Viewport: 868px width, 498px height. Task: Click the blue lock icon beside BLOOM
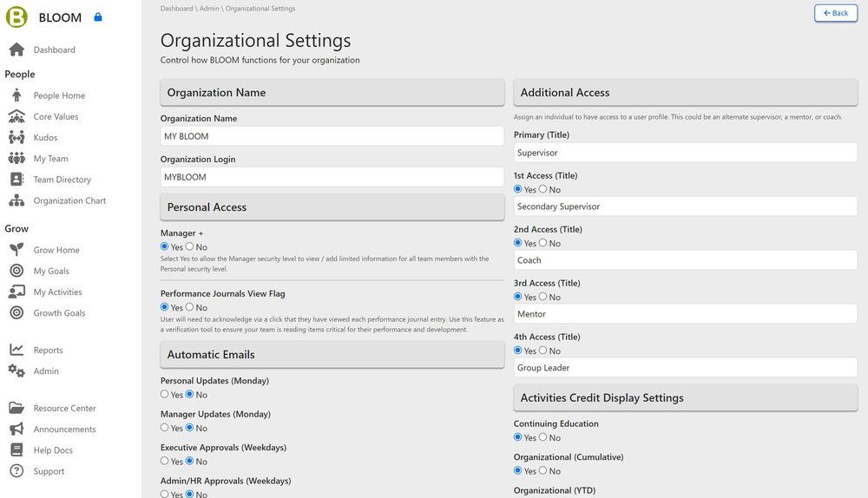coord(98,16)
